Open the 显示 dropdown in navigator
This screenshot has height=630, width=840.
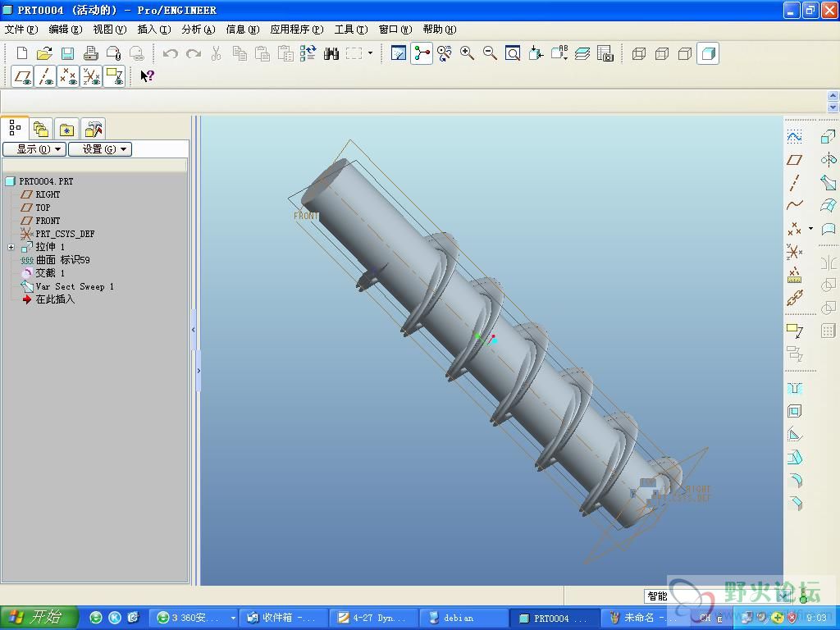(x=34, y=149)
